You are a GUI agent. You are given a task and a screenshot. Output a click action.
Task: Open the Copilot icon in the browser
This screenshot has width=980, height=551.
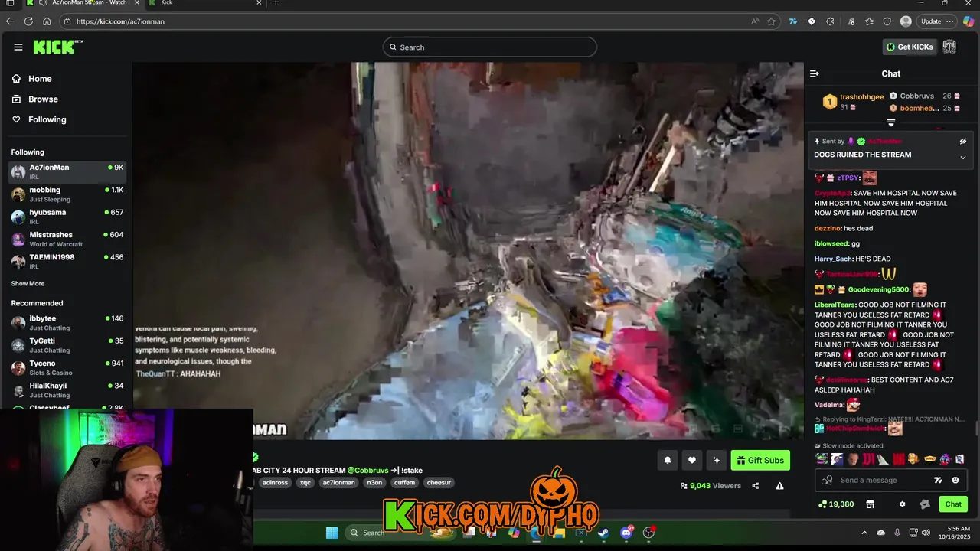click(x=969, y=21)
